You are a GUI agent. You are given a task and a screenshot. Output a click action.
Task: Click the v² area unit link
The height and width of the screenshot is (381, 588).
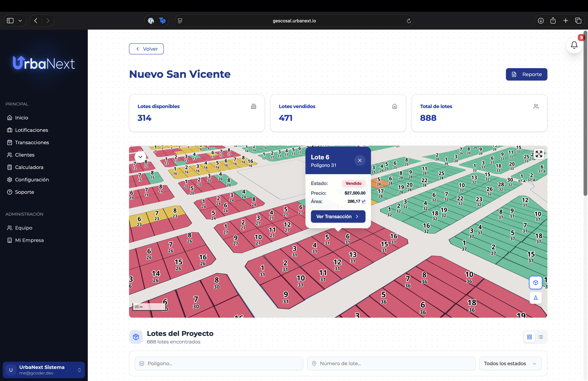[x=364, y=201]
